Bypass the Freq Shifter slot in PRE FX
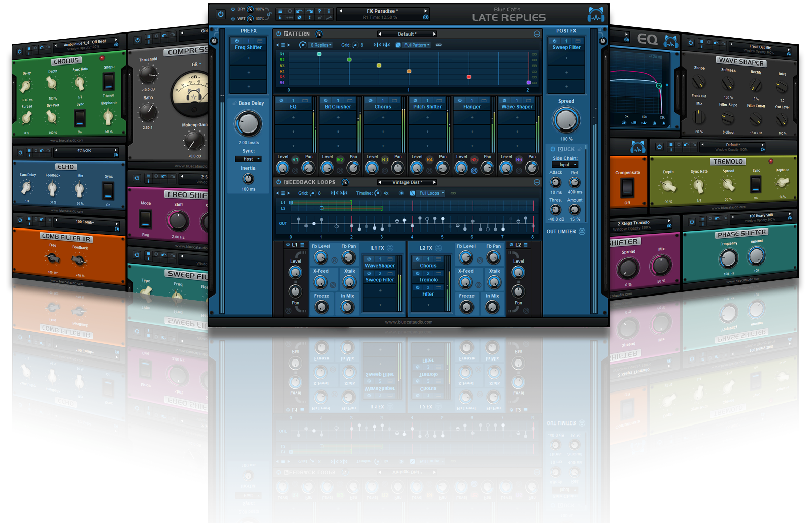This screenshot has height=523, width=812. (236, 41)
